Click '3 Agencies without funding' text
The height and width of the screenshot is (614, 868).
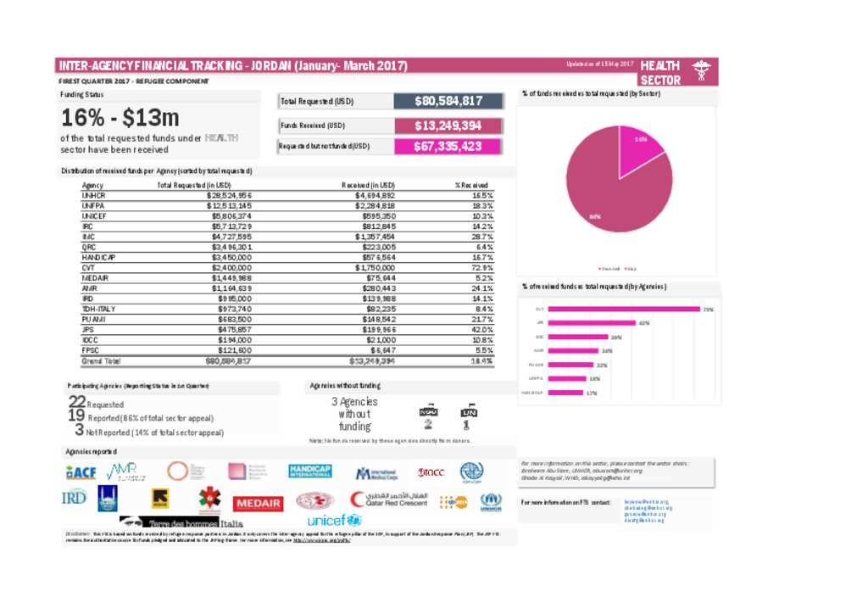[x=355, y=414]
